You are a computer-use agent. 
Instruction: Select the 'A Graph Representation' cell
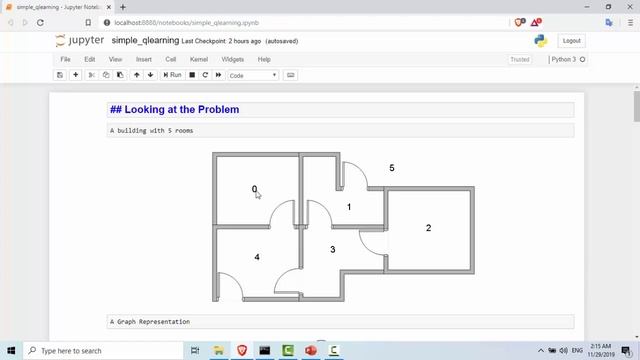pyautogui.click(x=340, y=322)
